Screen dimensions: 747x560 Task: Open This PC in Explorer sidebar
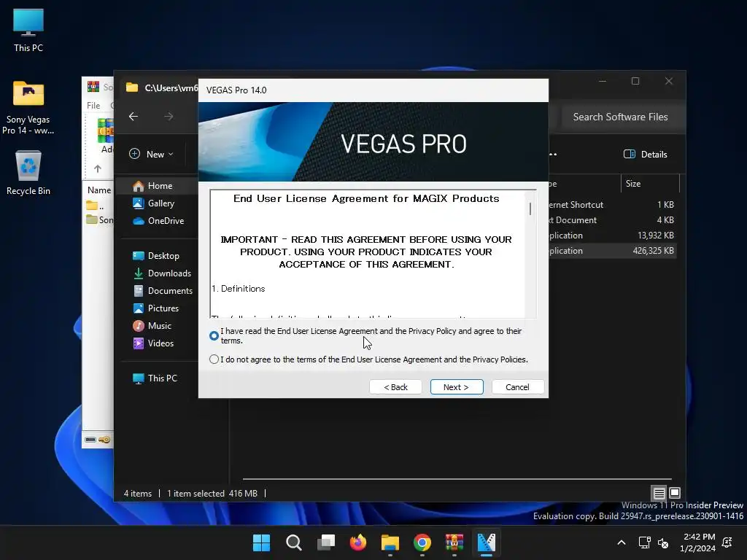(162, 378)
